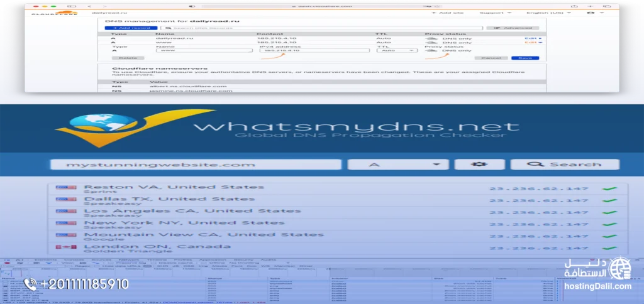
Task: Click the New York NY result row
Action: (x=338, y=224)
